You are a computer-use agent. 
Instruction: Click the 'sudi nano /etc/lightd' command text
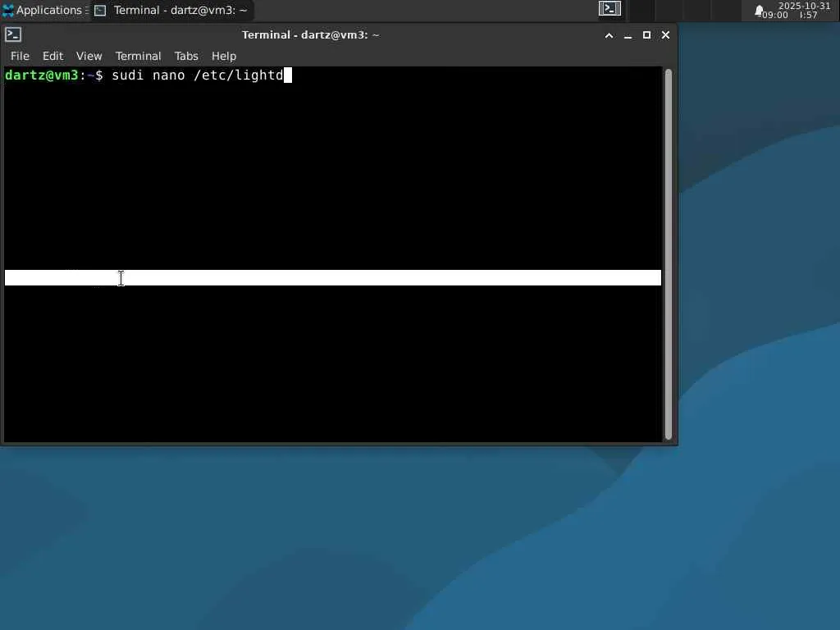[198, 75]
